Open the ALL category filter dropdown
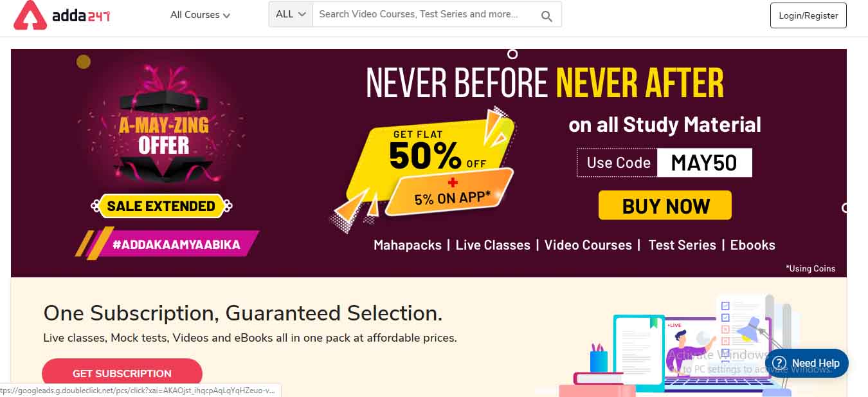This screenshot has height=397, width=868. tap(291, 14)
